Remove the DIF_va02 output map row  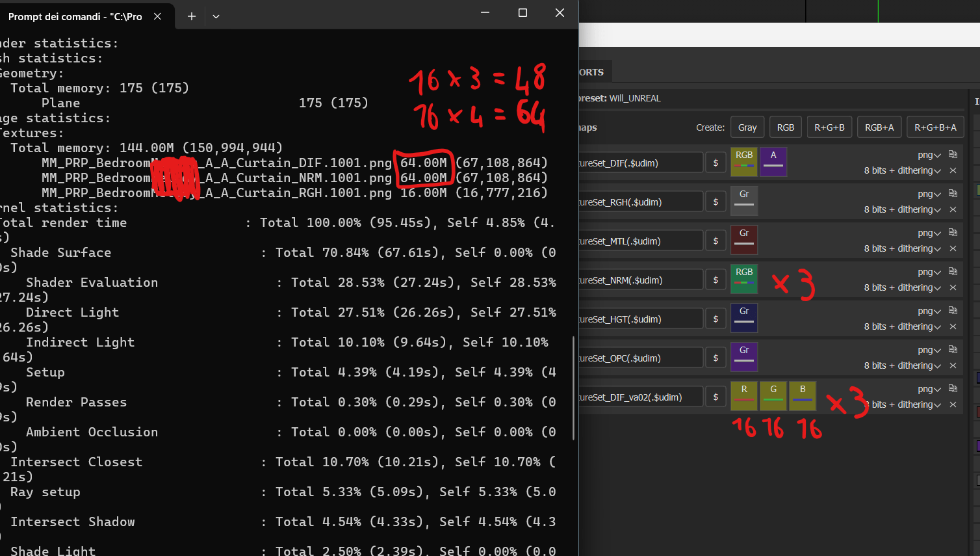[x=953, y=404]
